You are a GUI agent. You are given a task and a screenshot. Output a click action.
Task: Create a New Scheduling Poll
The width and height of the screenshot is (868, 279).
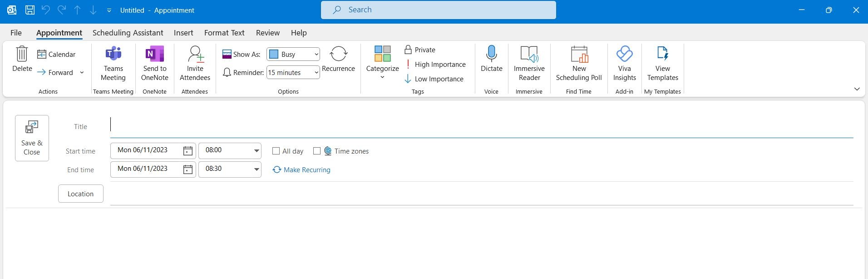[579, 64]
